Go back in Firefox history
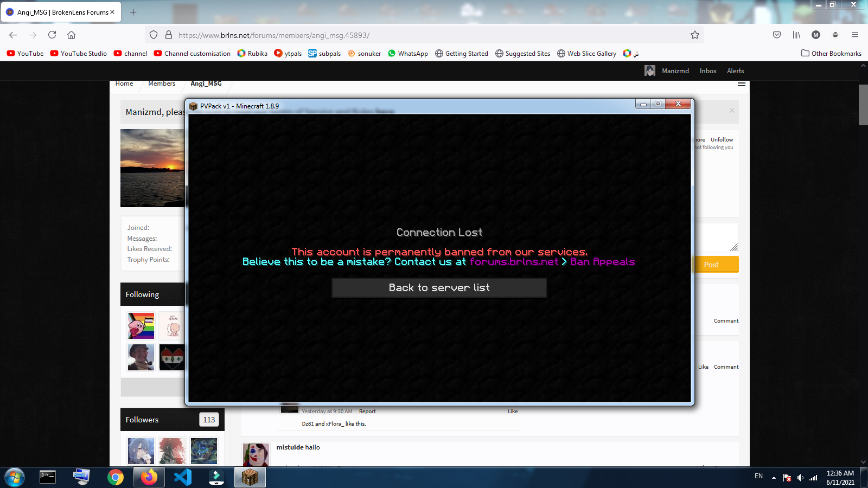 [13, 35]
